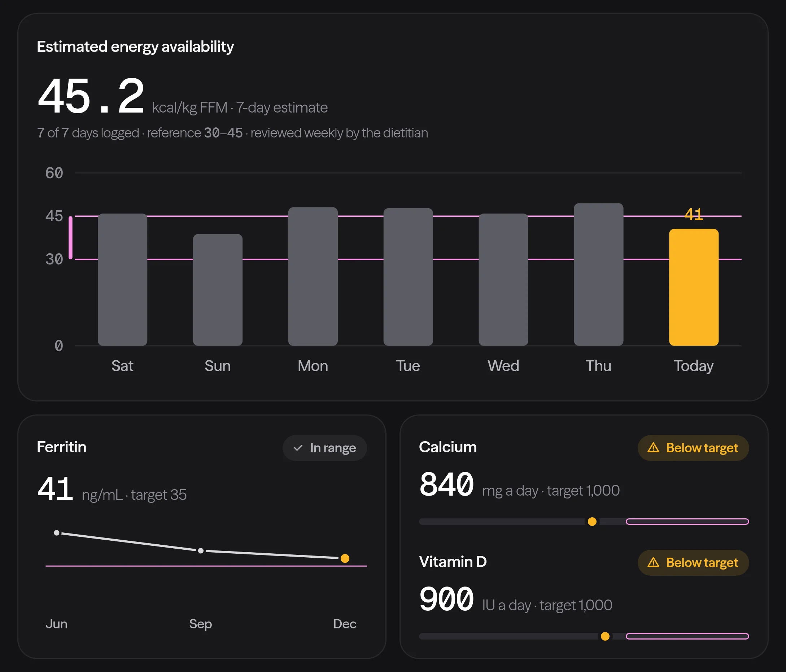Click the checkmark icon in Ferritin badge
786x672 pixels.
(x=298, y=448)
